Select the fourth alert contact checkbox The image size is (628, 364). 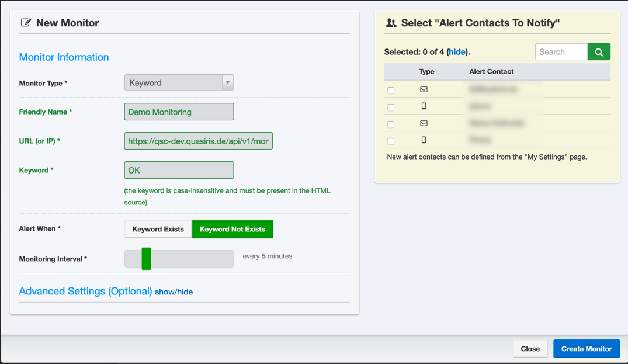[391, 141]
